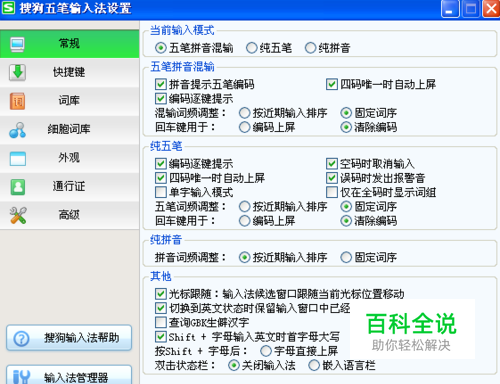
Task: Toggle 编码逐键提示 in 纯五笔 section
Action: pos(161,164)
